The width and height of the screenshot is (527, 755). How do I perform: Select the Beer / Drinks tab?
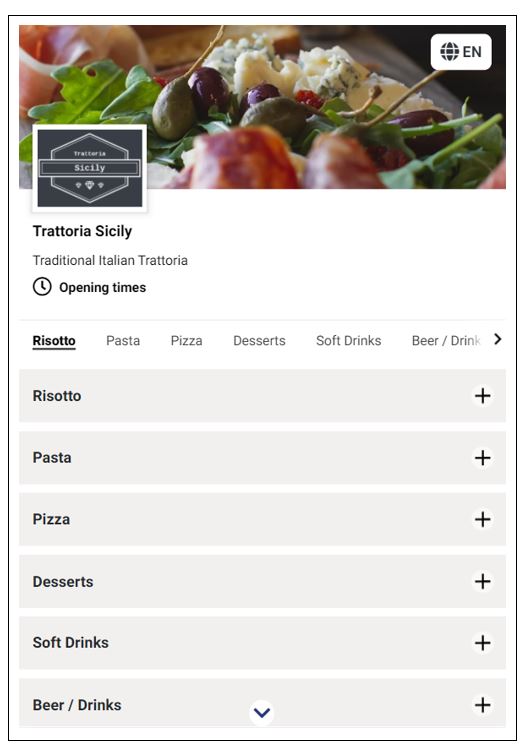click(446, 341)
